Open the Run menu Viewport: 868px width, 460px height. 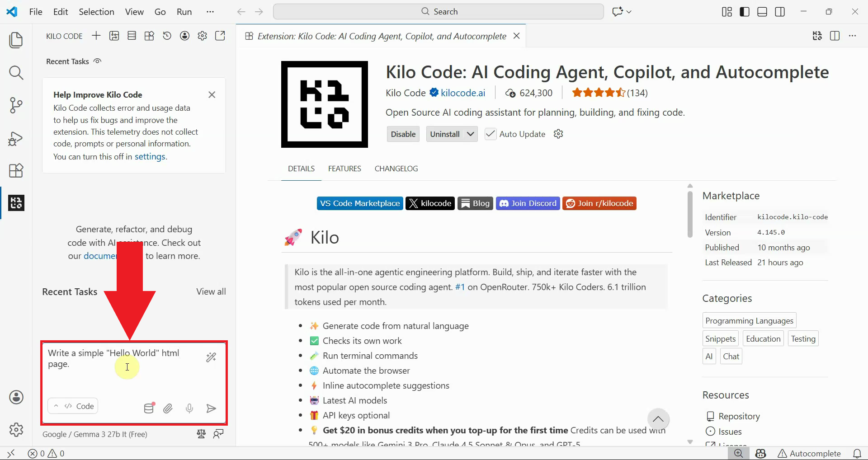click(184, 12)
